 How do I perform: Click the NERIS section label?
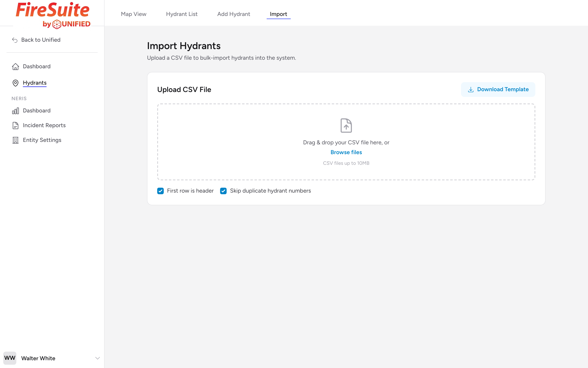[19, 99]
